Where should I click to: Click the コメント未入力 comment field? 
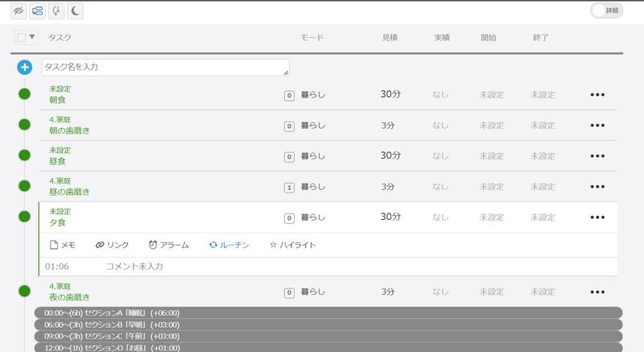134,266
